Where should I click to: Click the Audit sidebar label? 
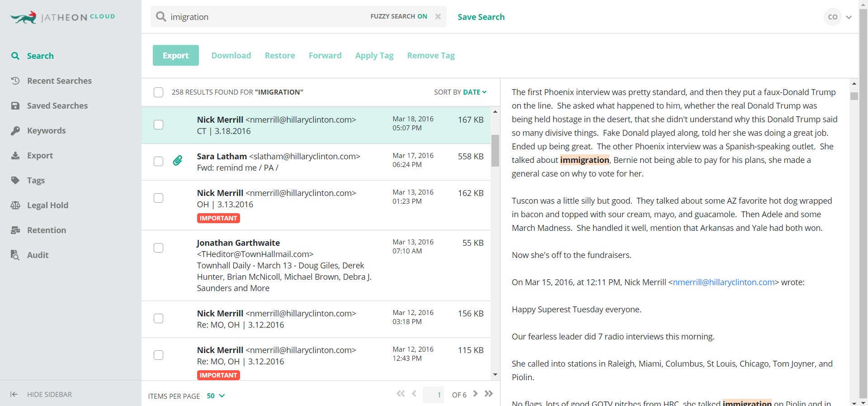coord(38,255)
